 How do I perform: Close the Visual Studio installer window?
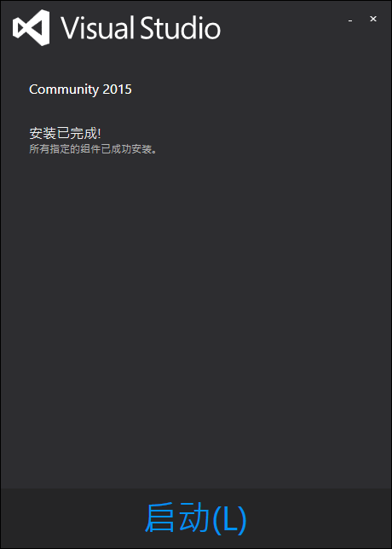tap(373, 19)
